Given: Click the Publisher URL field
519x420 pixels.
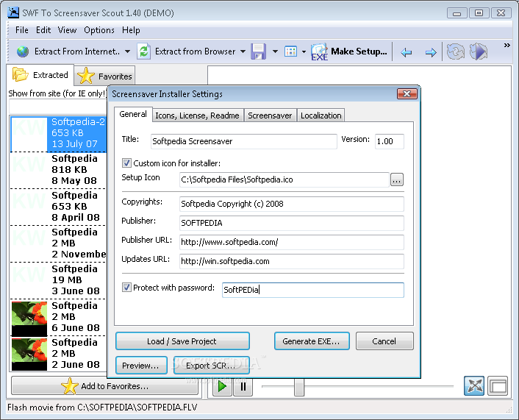Looking at the screenshot, I should tap(292, 242).
